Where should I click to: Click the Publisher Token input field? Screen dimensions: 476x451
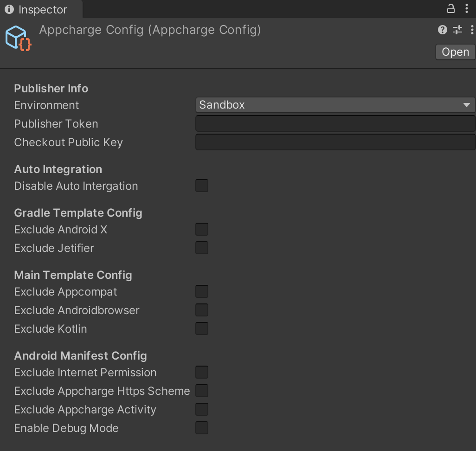(x=335, y=123)
